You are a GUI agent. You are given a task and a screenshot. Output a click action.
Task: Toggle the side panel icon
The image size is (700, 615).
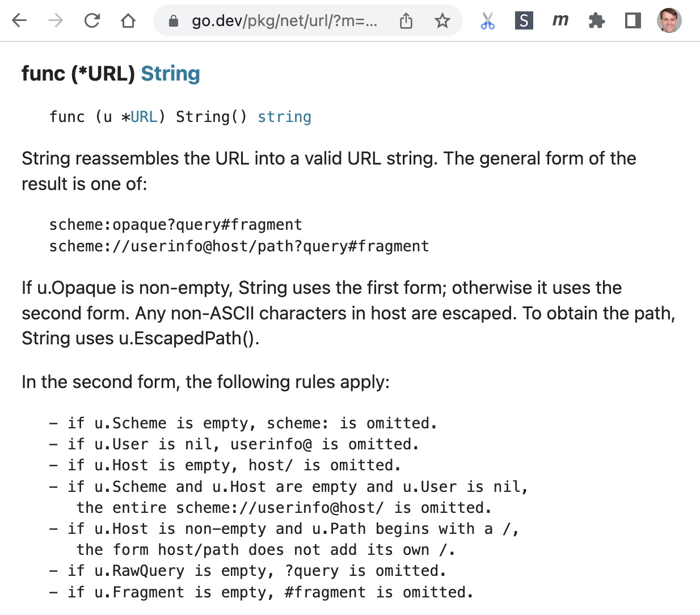632,21
